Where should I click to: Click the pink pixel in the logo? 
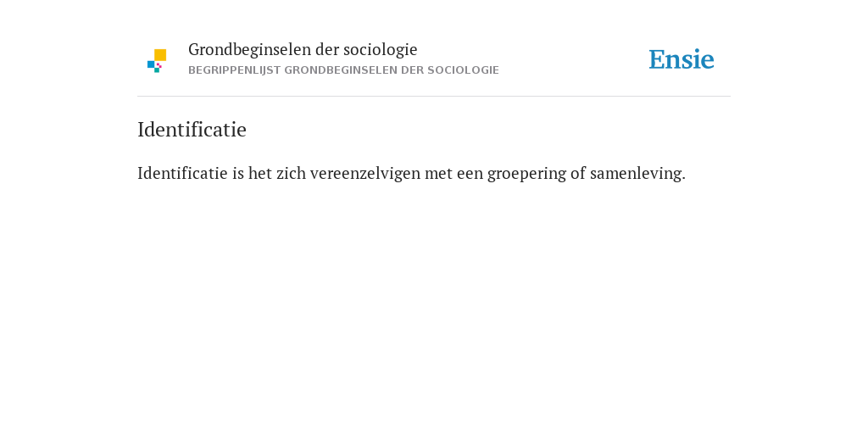tap(159, 64)
